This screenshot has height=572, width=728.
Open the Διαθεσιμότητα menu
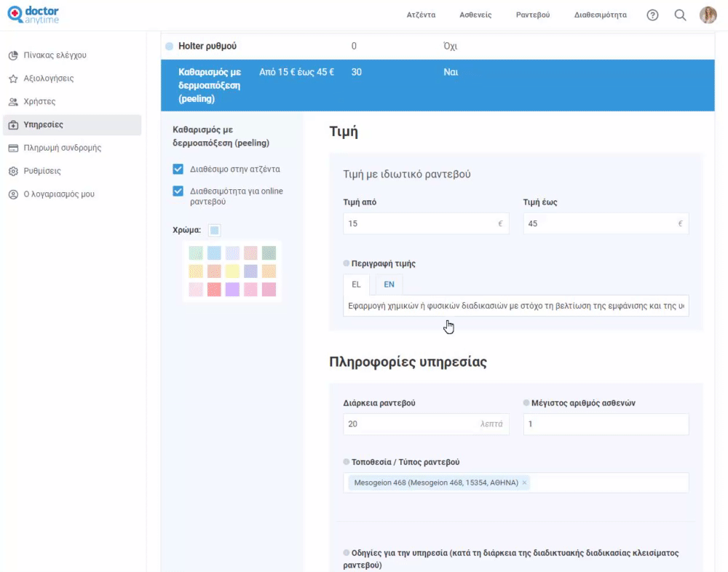(x=601, y=15)
